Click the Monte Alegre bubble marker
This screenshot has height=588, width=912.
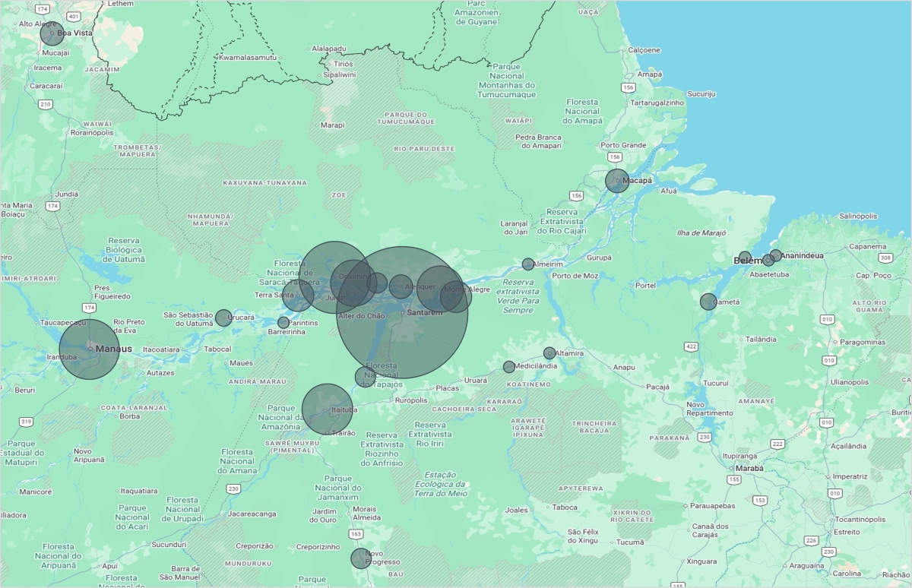[x=456, y=296]
